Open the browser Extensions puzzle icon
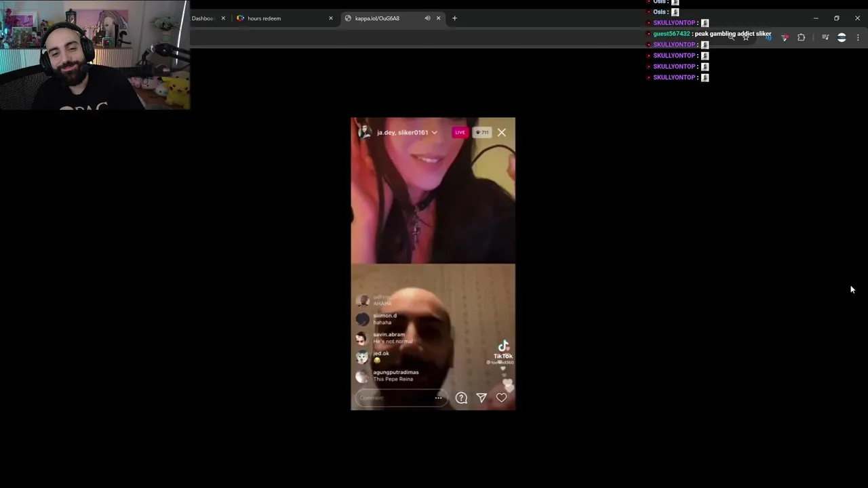Screen dimensions: 868x488 coord(801,37)
